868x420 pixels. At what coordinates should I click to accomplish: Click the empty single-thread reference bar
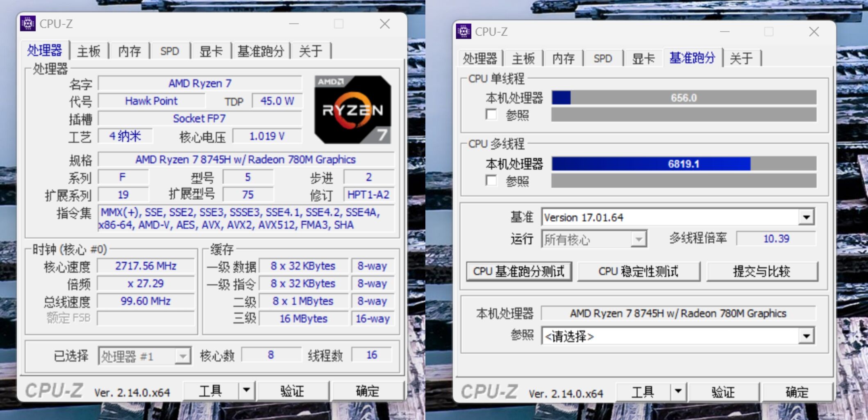pos(684,114)
